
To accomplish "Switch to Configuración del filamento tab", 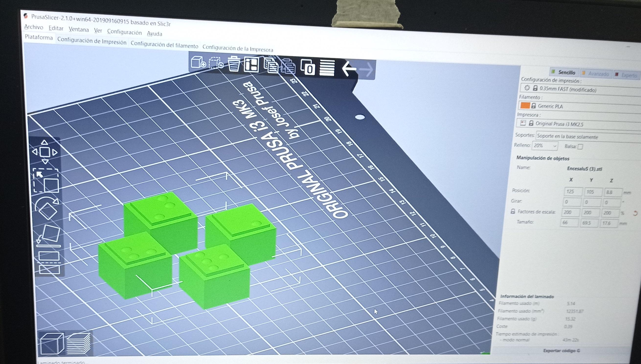I will click(x=164, y=45).
